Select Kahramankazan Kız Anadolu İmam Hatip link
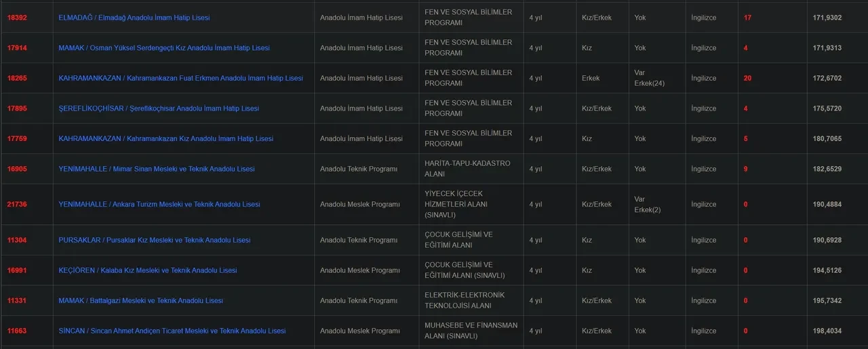 (x=166, y=139)
